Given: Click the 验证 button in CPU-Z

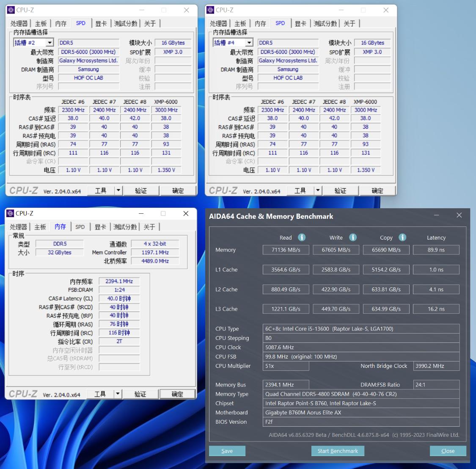Looking at the screenshot, I should click(x=141, y=190).
